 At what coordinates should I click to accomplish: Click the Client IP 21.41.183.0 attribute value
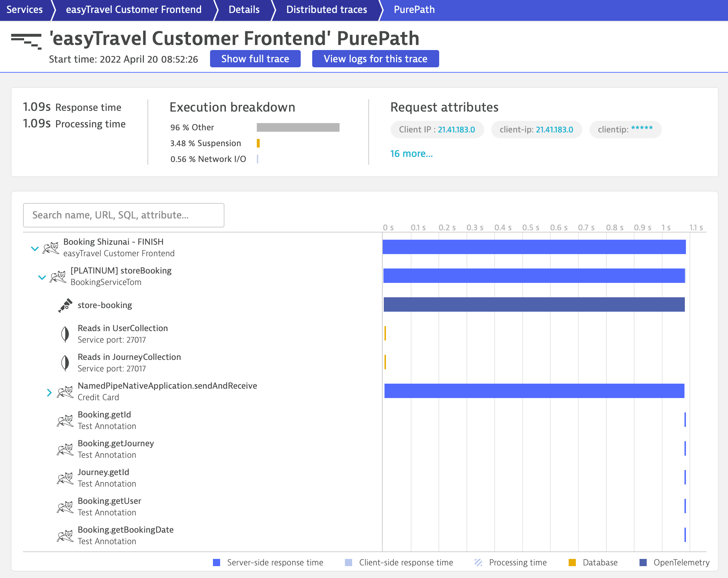456,130
